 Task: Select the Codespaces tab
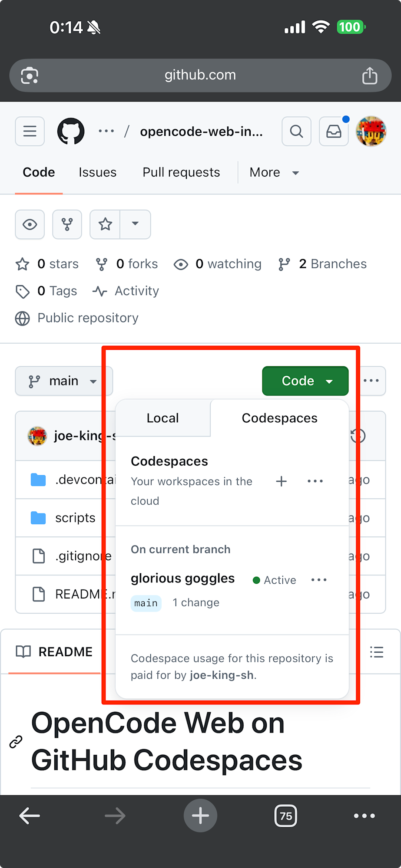(x=279, y=418)
